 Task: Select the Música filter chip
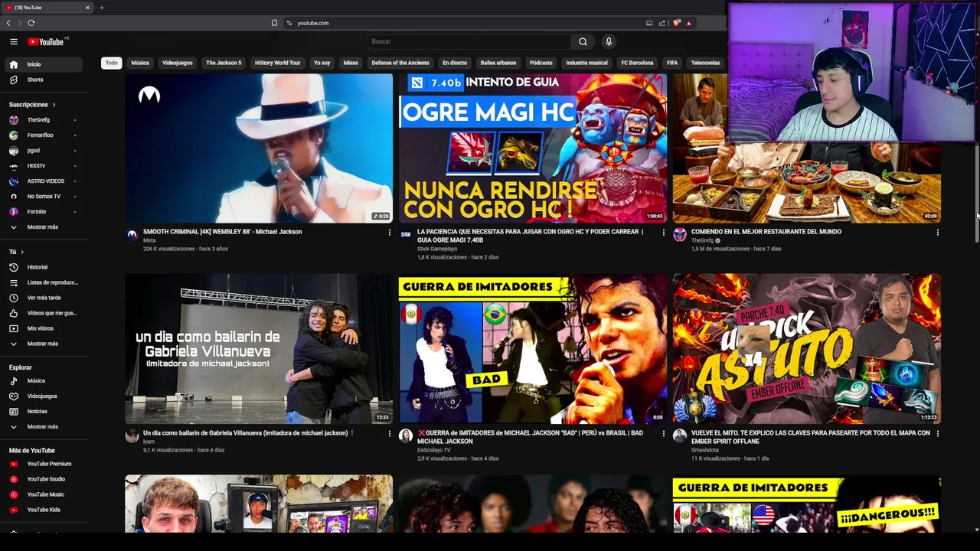pos(140,63)
